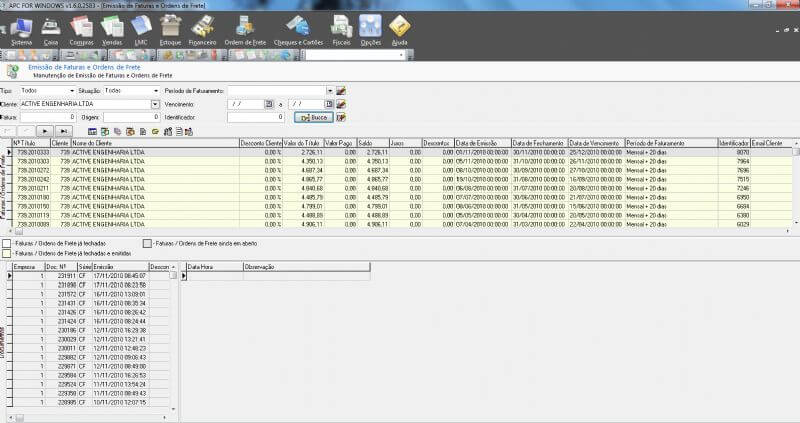Select title row 739.2010211
Viewport: 800px width, 423px height.
click(x=402, y=188)
